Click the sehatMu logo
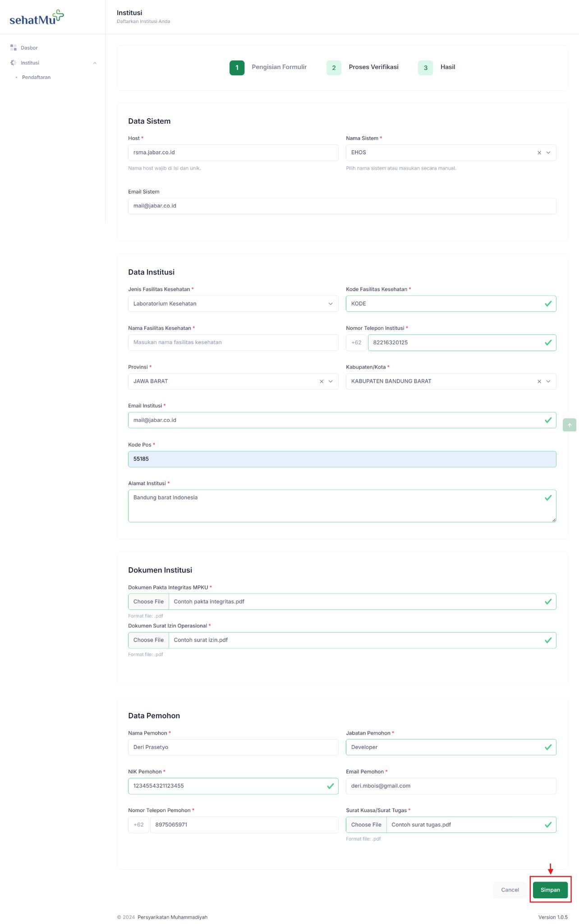This screenshot has width=579, height=924. coord(37,17)
